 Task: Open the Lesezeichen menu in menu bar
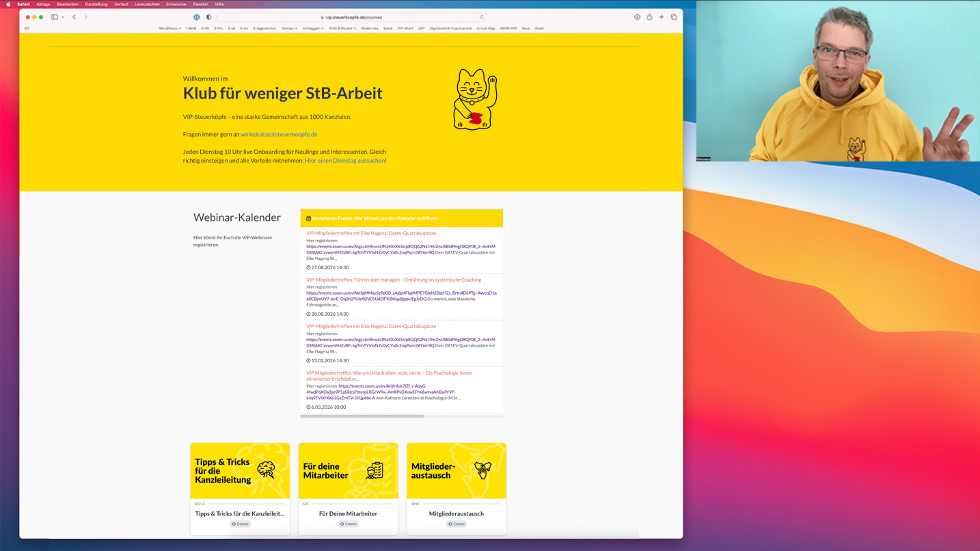pos(147,4)
